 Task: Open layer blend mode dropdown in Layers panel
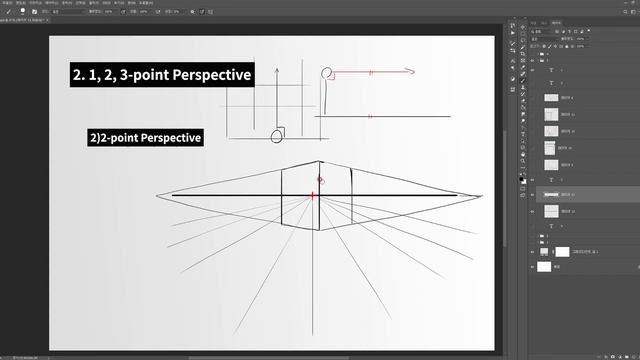click(x=544, y=39)
